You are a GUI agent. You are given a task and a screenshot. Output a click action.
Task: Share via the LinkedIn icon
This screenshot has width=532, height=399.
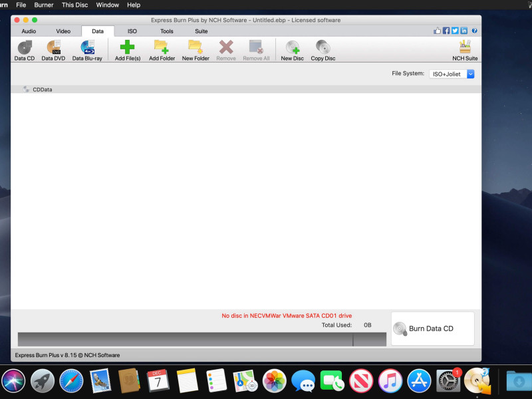click(x=464, y=31)
